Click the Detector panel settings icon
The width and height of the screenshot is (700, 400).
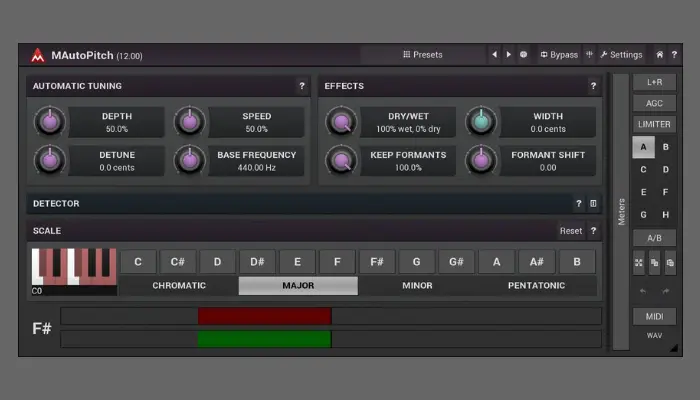(x=593, y=203)
